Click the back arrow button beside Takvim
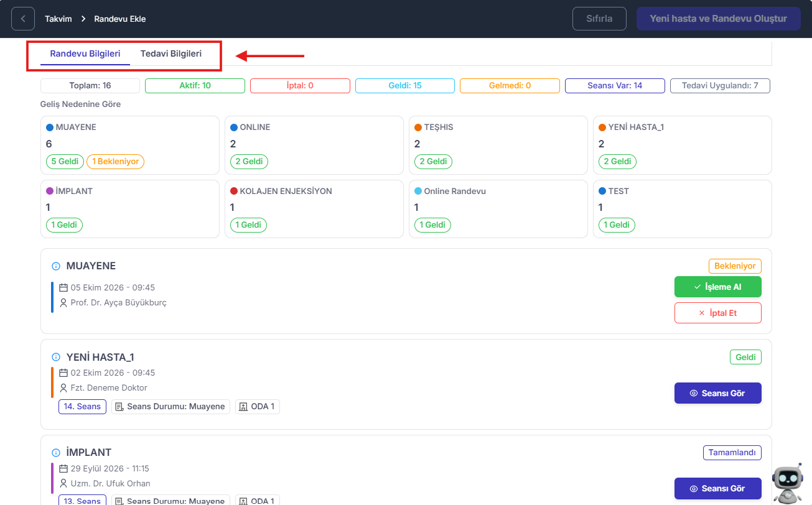The height and width of the screenshot is (505, 812). coord(23,19)
